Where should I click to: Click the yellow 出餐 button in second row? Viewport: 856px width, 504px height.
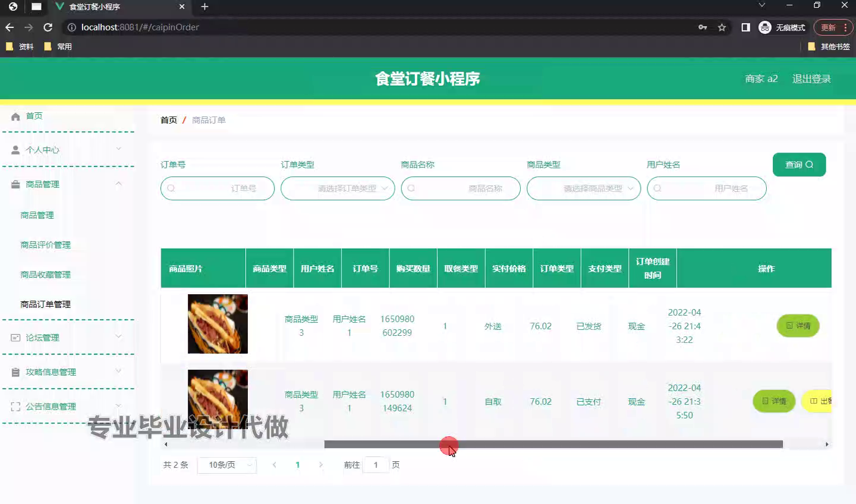tap(817, 401)
